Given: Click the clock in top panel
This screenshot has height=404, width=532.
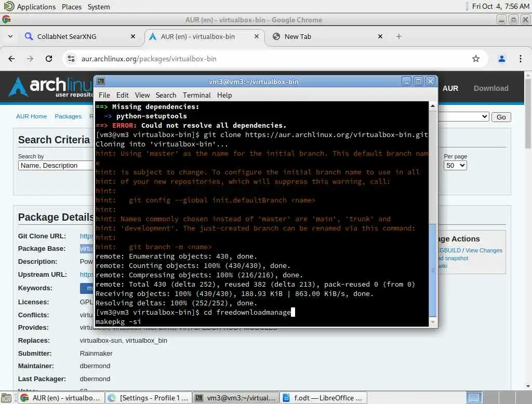Looking at the screenshot, I should coord(500,6).
